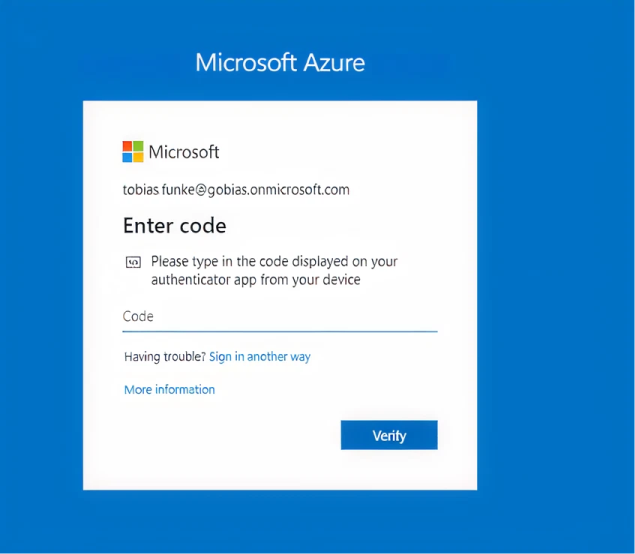Click the word 'Azure' in the title
The image size is (635, 554).
click(334, 63)
